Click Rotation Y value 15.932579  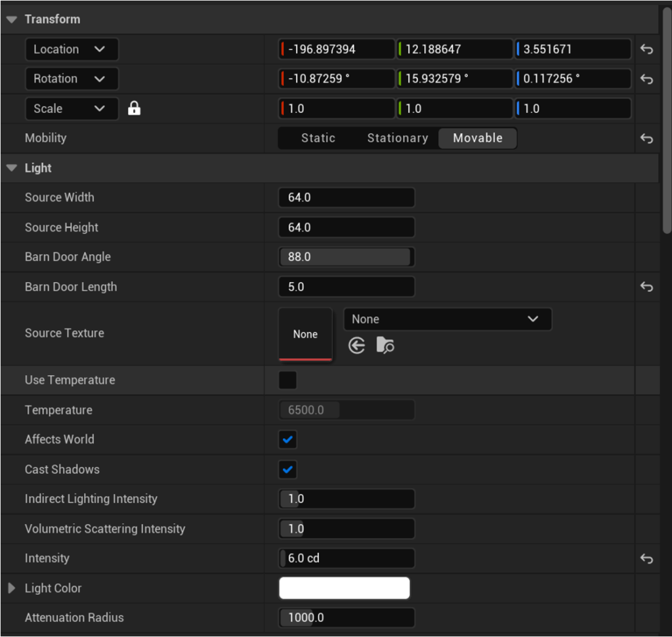click(454, 79)
